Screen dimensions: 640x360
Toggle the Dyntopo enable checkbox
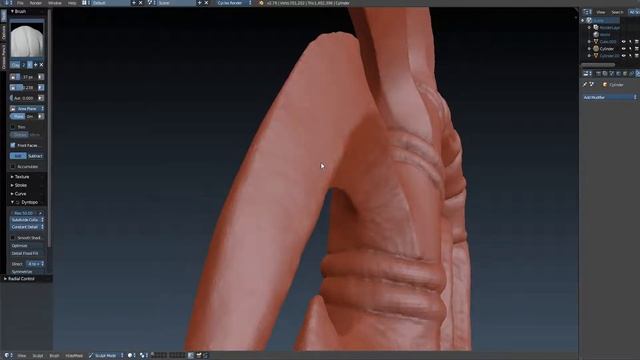(x=18, y=202)
